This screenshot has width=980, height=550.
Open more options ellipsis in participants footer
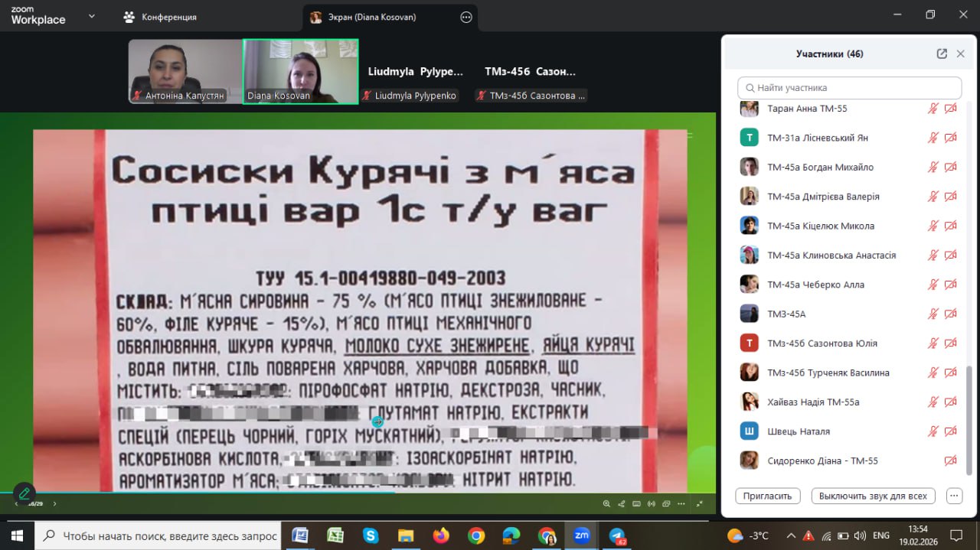(x=954, y=496)
